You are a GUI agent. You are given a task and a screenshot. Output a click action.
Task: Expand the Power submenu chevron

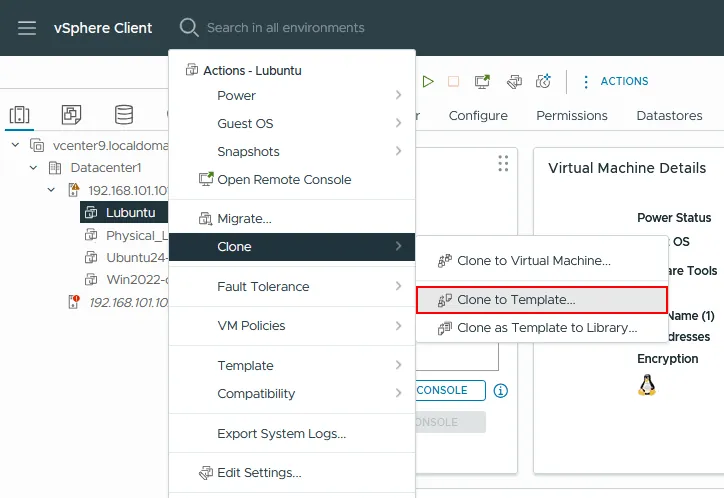coord(398,95)
